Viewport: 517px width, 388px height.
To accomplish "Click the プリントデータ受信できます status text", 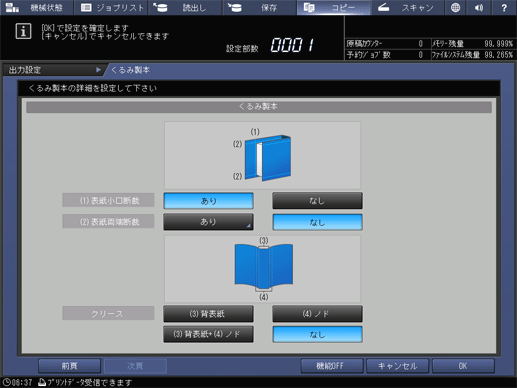I will 90,382.
